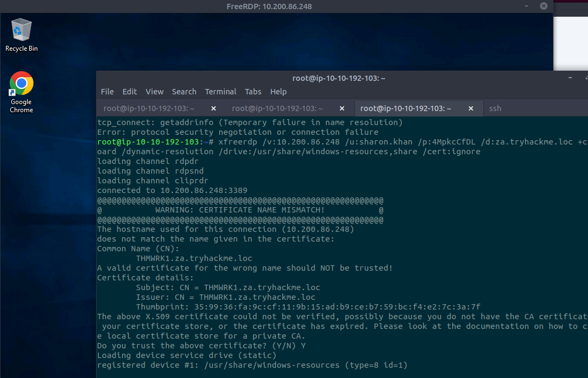
Task: Click the terminal window title root@ip-10-10-192-103
Action: click(339, 78)
